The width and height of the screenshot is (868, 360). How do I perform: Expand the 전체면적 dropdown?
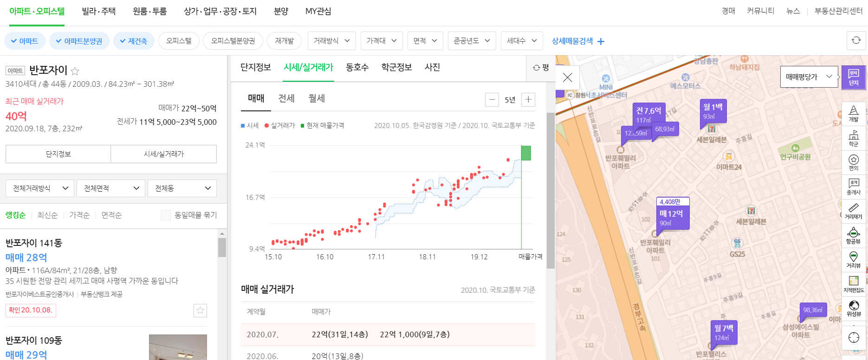tap(111, 188)
